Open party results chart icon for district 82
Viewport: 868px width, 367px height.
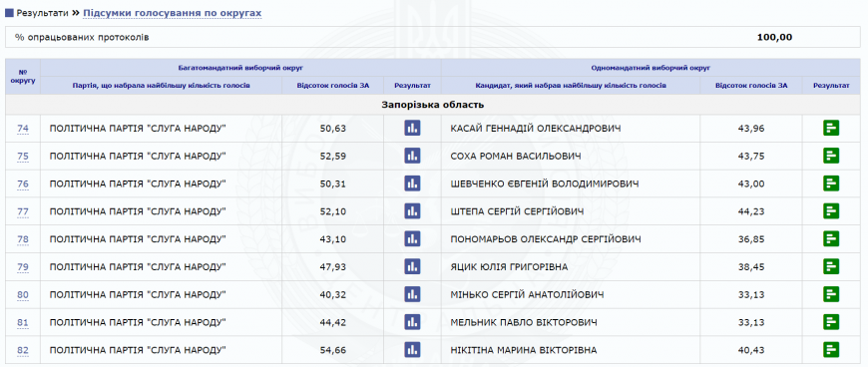point(412,349)
